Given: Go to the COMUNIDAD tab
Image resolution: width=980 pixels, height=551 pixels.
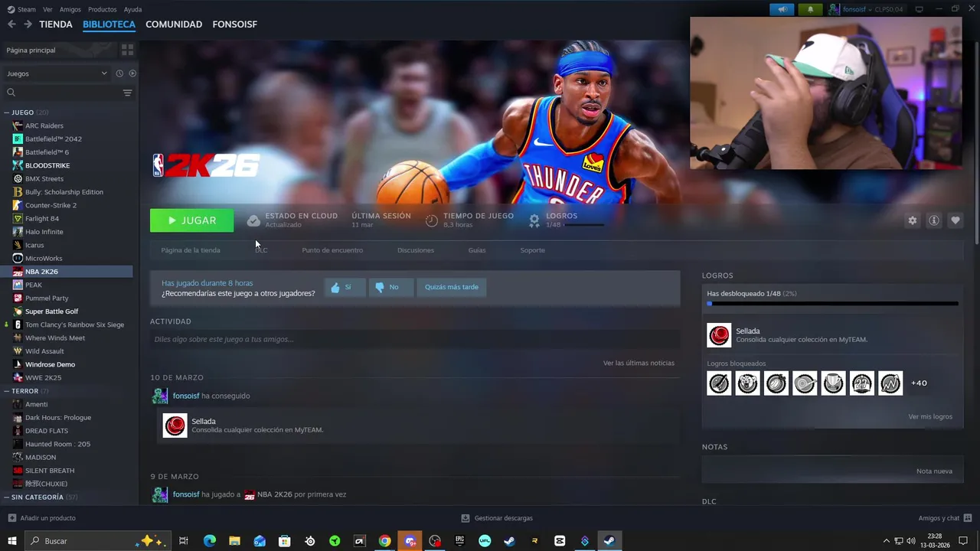Looking at the screenshot, I should click(174, 24).
